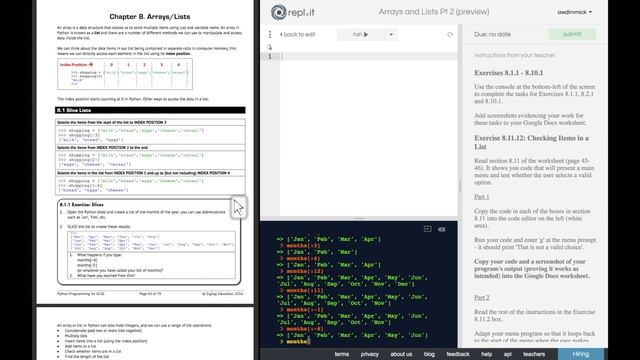Open the terms footer link
Screen dimensions: 640x360
pos(342,354)
